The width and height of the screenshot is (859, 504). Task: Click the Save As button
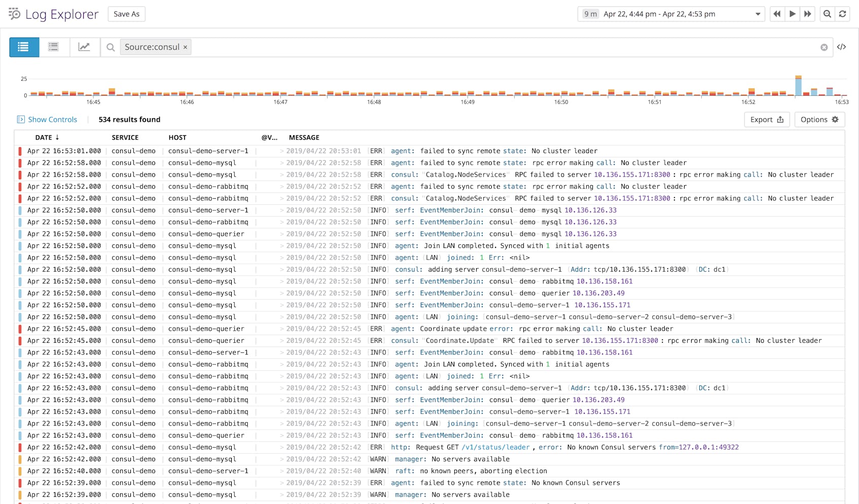point(126,14)
